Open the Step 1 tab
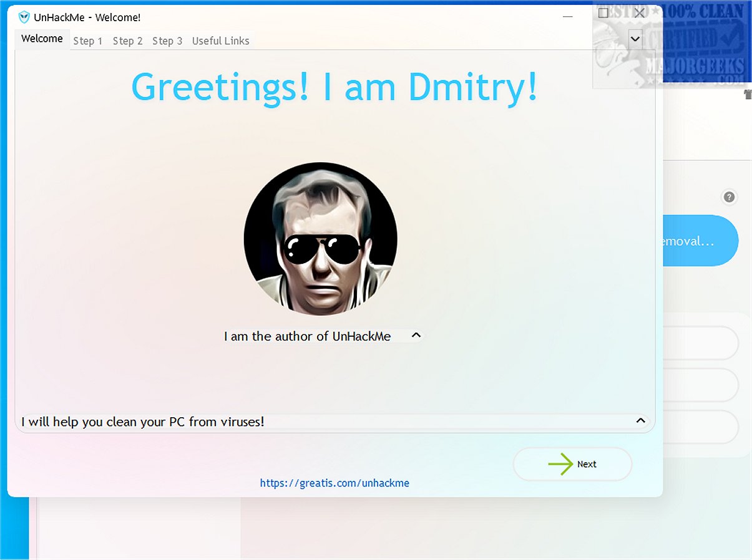 point(88,41)
